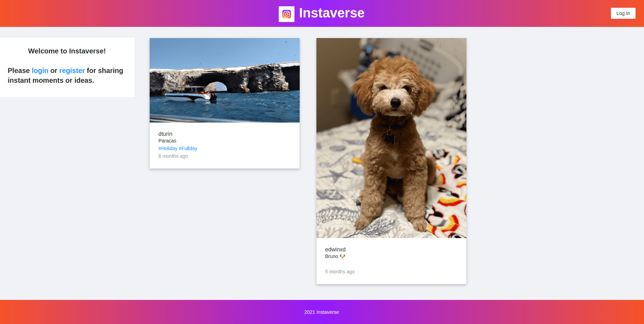Follow the register link
The width and height of the screenshot is (644, 324).
click(x=72, y=71)
